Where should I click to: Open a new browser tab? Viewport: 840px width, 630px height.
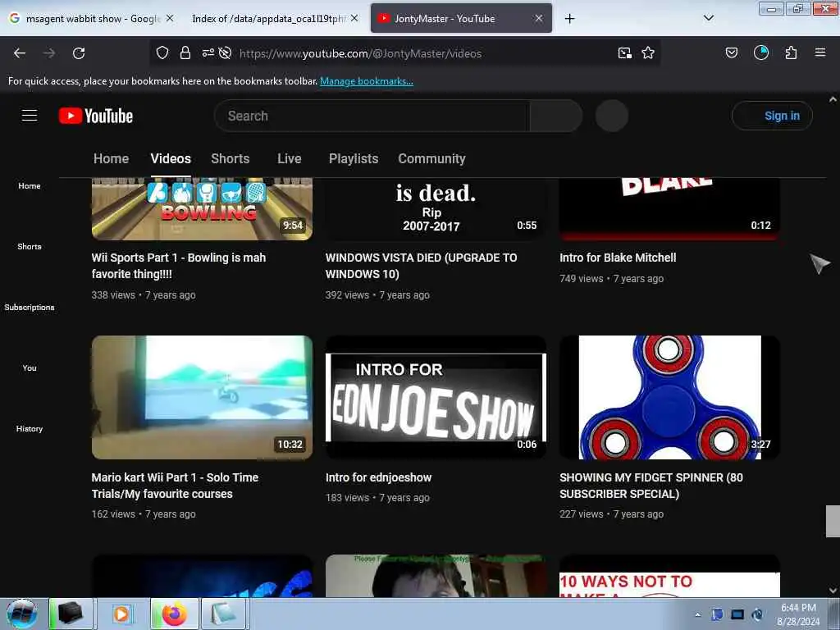tap(569, 19)
